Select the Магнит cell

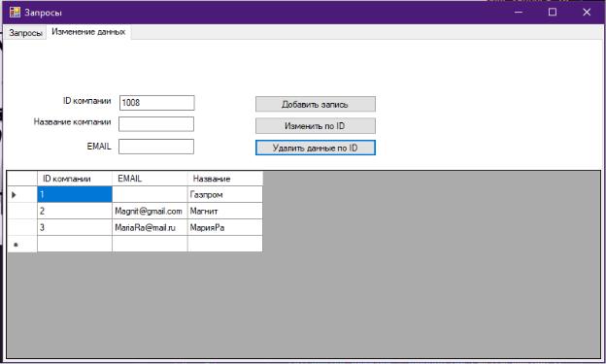click(225, 211)
